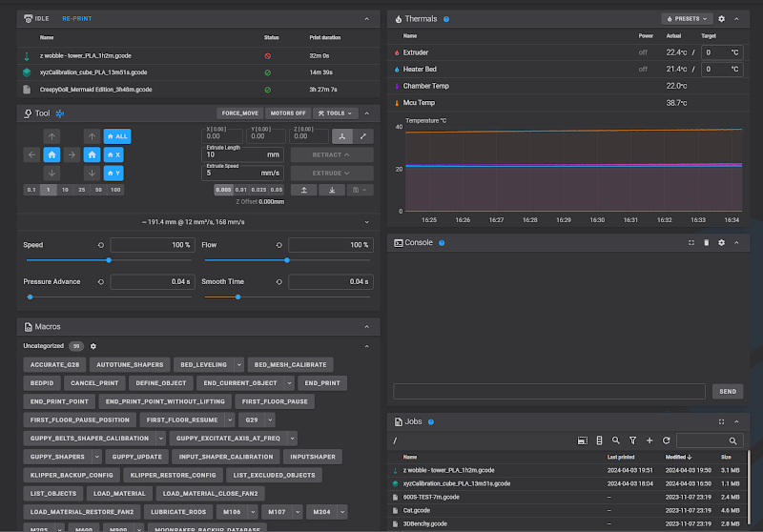The image size is (763, 532).
Task: Home the X axis
Action: coord(113,154)
